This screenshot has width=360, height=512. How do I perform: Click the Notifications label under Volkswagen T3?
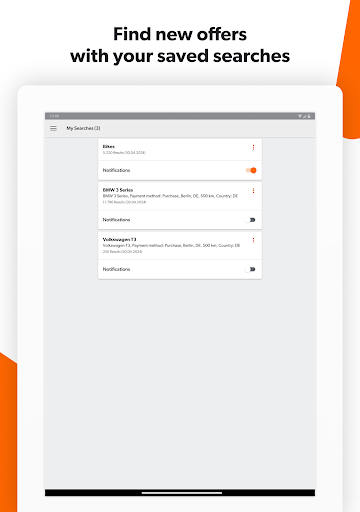coord(116,269)
